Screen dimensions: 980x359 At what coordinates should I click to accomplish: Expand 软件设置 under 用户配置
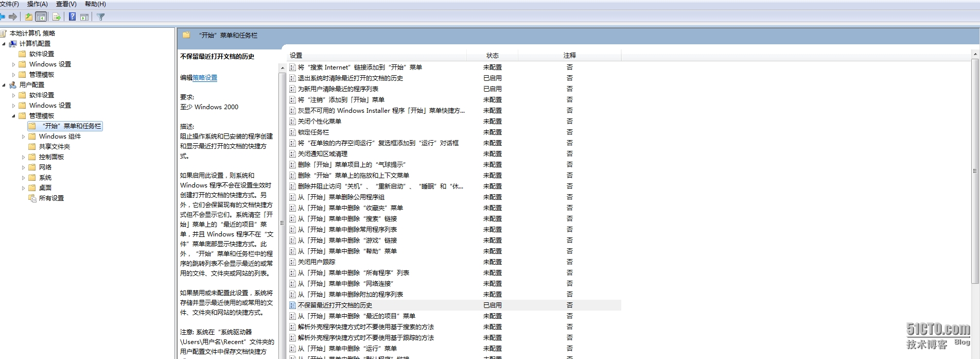13,95
